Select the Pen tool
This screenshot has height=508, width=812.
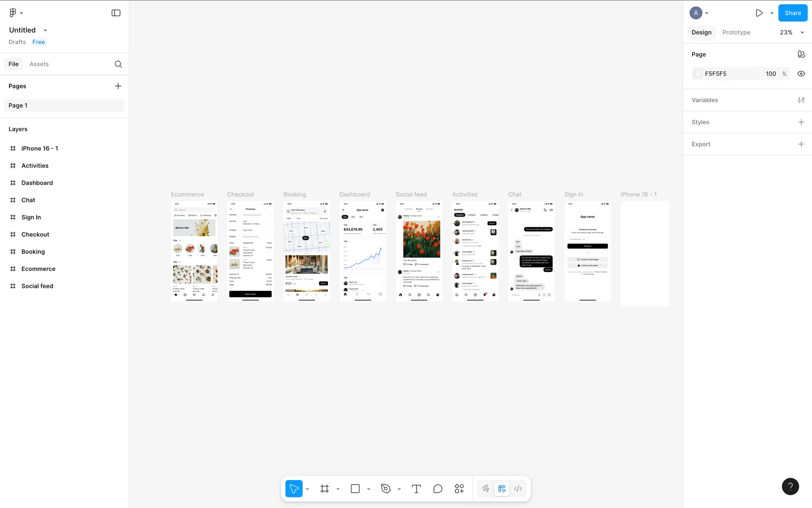(x=385, y=489)
